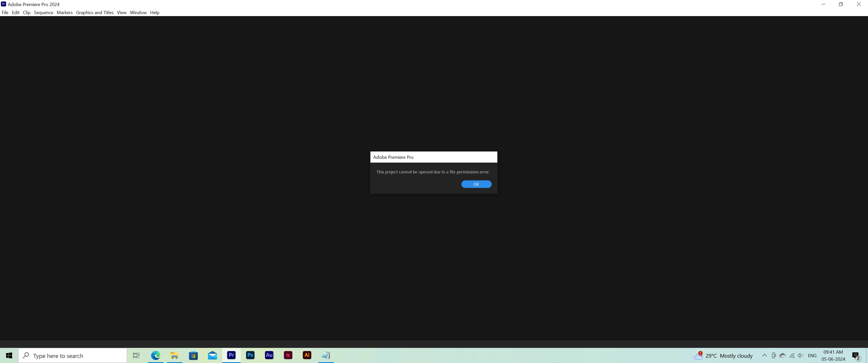The height and width of the screenshot is (363, 868).
Task: Open the Graphics and Titles menu
Action: (x=95, y=12)
